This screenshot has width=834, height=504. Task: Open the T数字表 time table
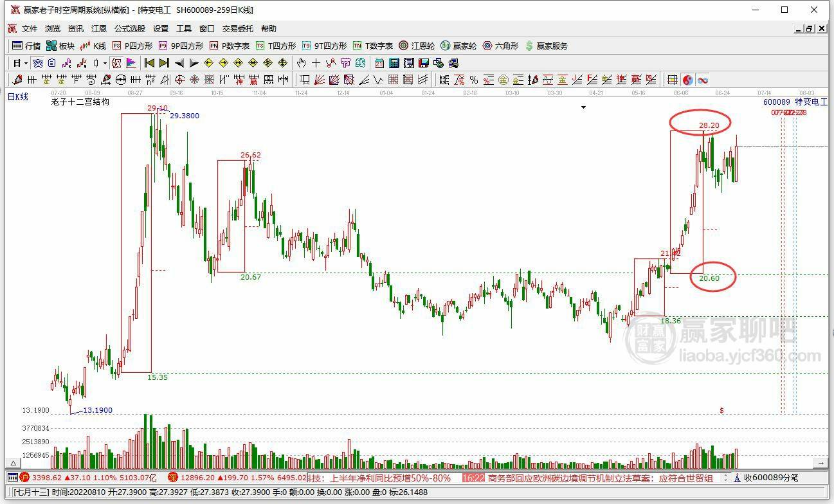373,46
